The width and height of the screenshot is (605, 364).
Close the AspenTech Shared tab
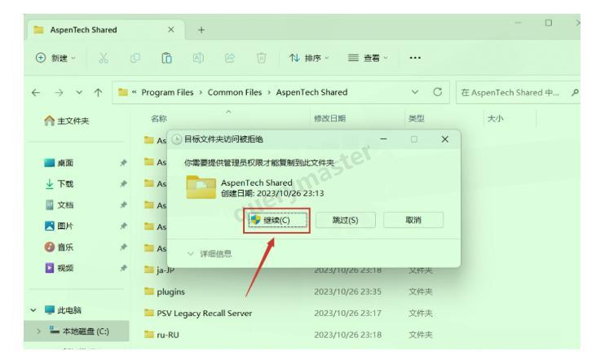(x=171, y=29)
